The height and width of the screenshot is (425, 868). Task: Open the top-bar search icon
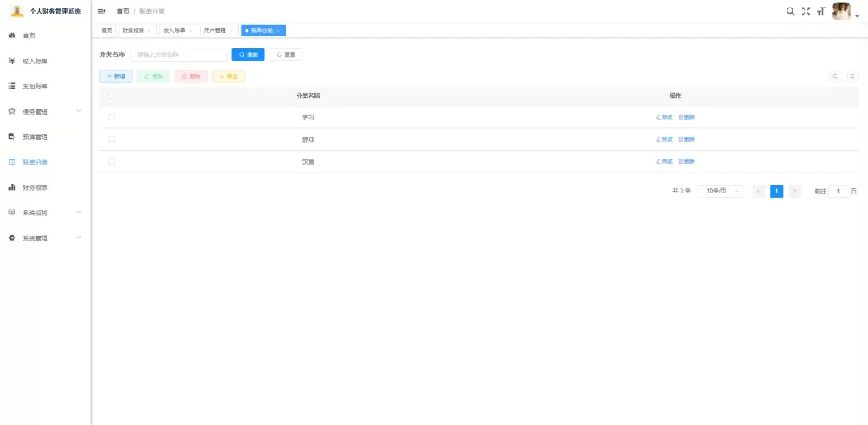tap(790, 11)
